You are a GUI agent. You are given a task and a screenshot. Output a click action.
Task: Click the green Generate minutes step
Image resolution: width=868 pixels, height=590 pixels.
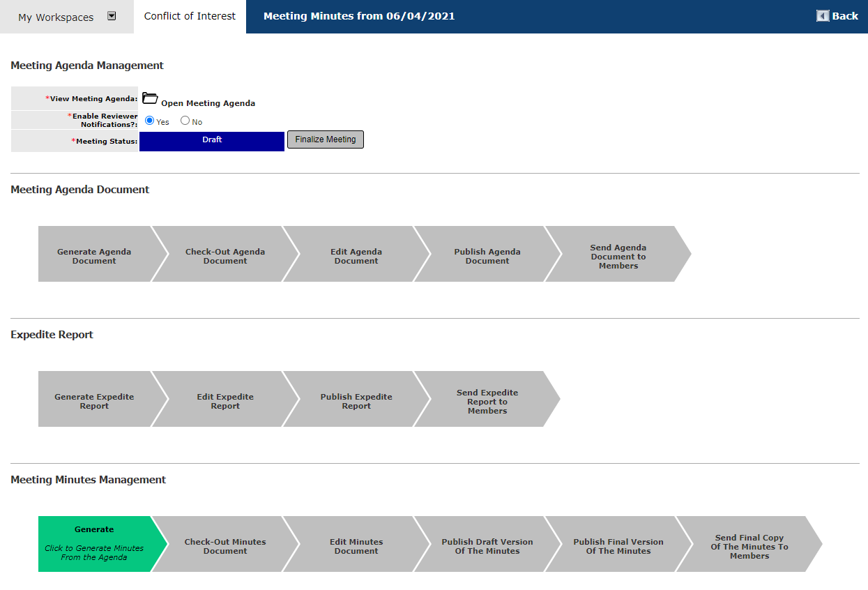95,544
